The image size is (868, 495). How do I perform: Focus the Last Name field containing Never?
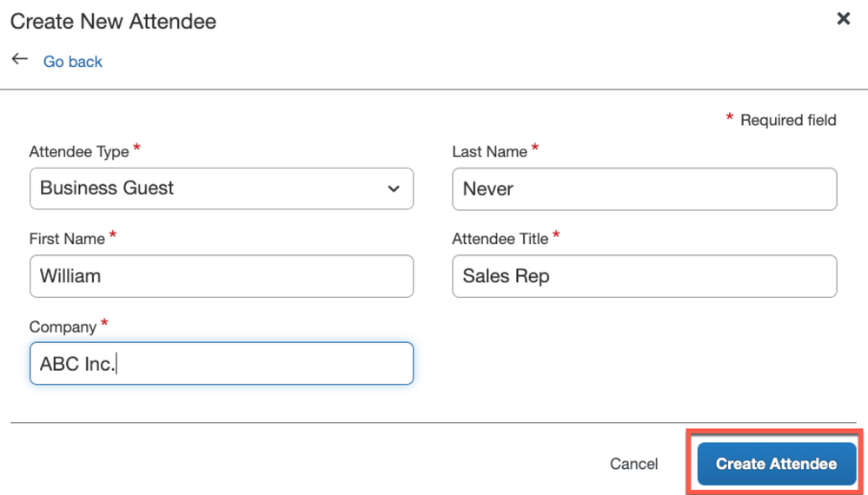coord(645,189)
